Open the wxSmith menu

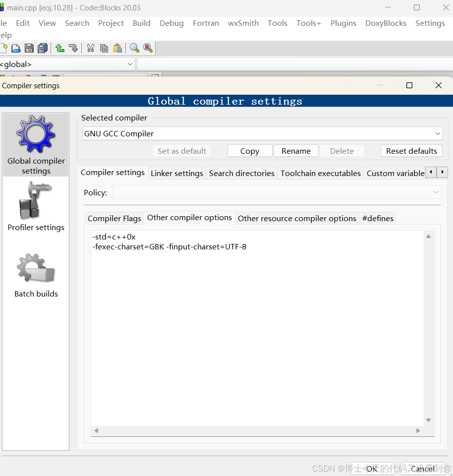(243, 23)
